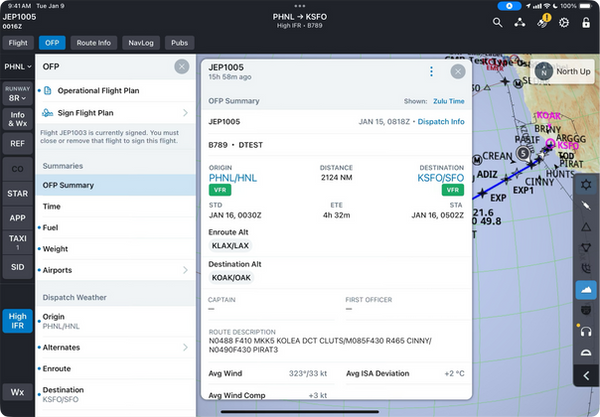Open Enroute dispatch weather row

tap(116, 369)
